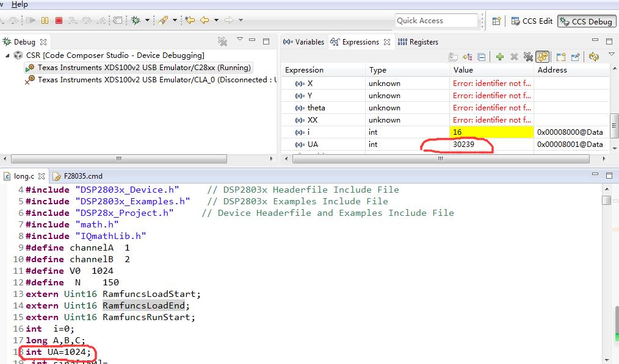
Task: Click the Address column header
Action: coord(571,70)
